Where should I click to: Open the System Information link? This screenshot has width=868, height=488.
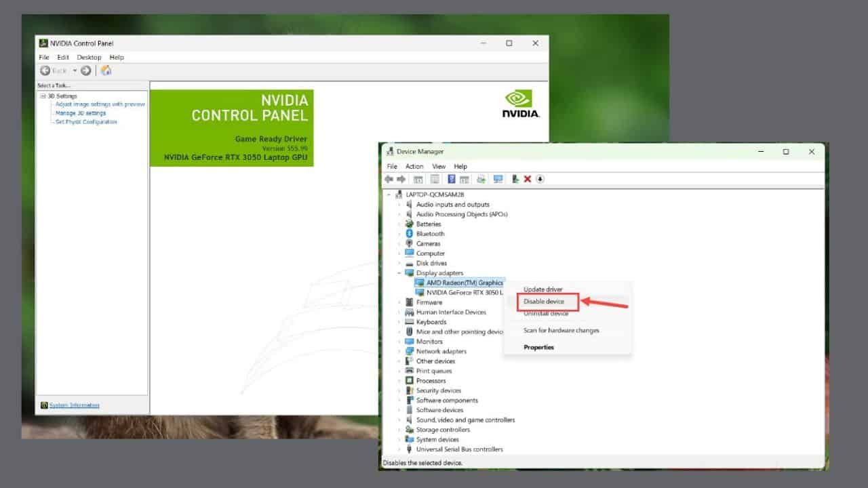75,405
